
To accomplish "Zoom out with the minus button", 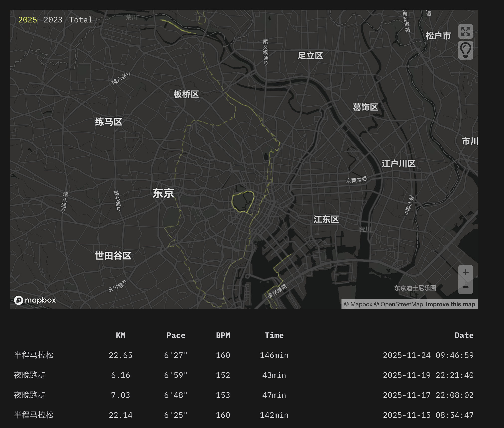I will tap(465, 287).
